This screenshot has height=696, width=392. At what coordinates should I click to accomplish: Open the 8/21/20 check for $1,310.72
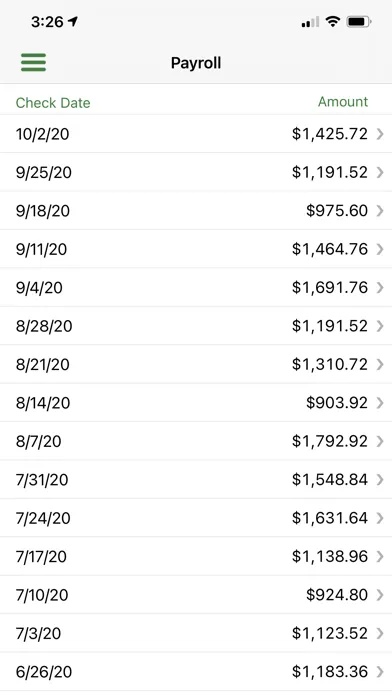coord(196,364)
